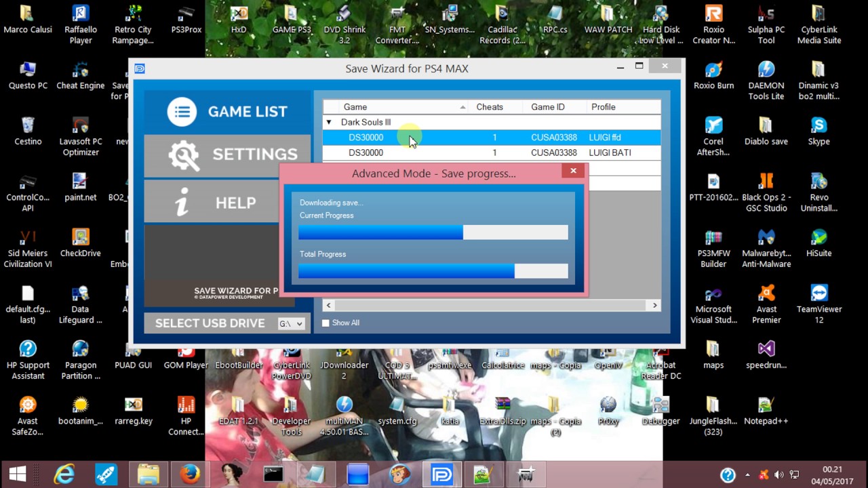
Task: Click the Current Progress bar
Action: pos(433,232)
